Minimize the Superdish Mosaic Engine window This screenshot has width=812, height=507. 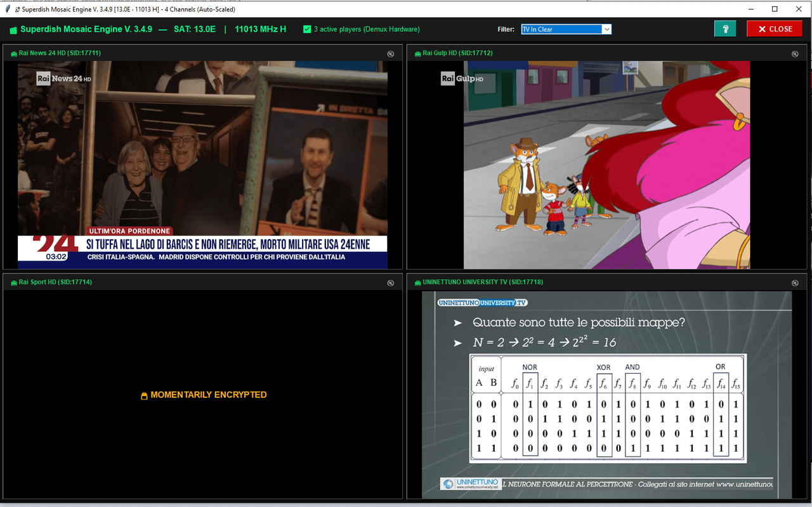751,9
